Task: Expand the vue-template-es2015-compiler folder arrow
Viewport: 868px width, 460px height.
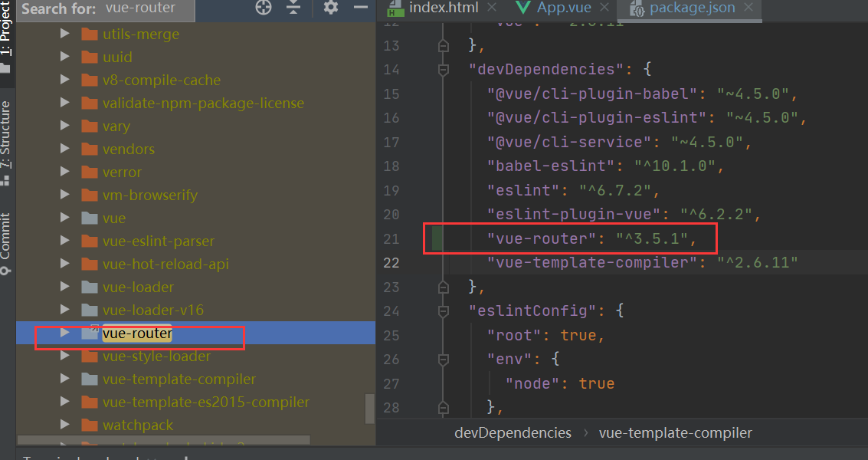Action: (65, 402)
